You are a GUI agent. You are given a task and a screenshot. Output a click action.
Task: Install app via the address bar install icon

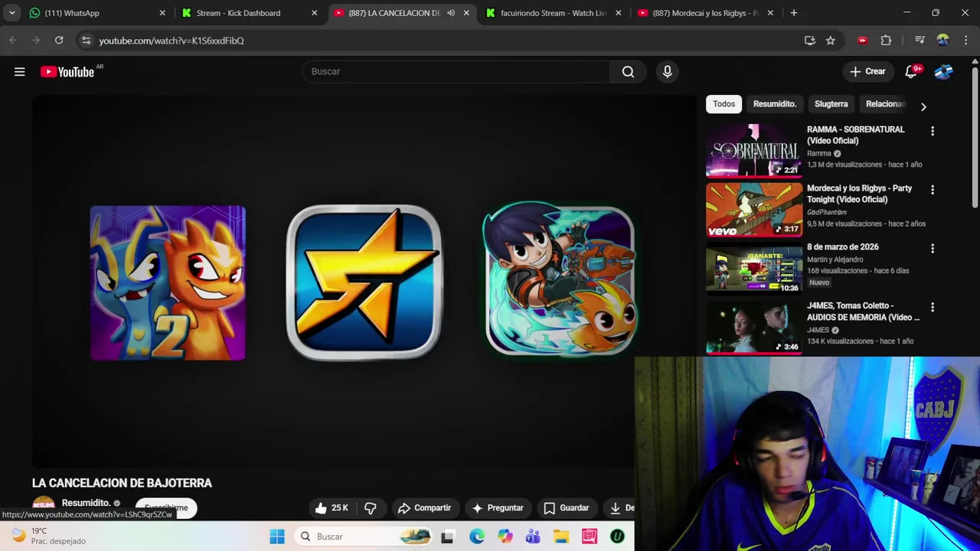coord(810,41)
